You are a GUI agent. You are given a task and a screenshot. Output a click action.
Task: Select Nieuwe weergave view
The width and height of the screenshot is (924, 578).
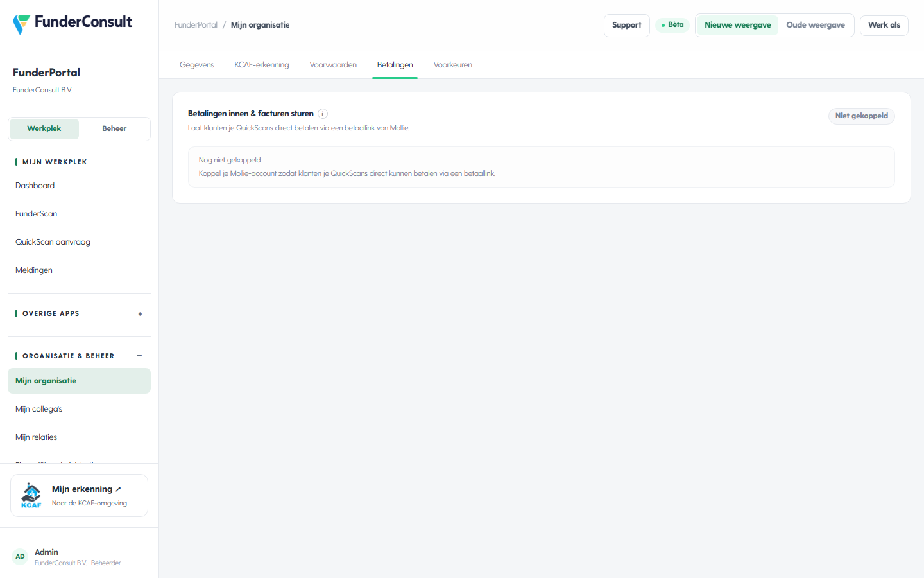(x=738, y=25)
